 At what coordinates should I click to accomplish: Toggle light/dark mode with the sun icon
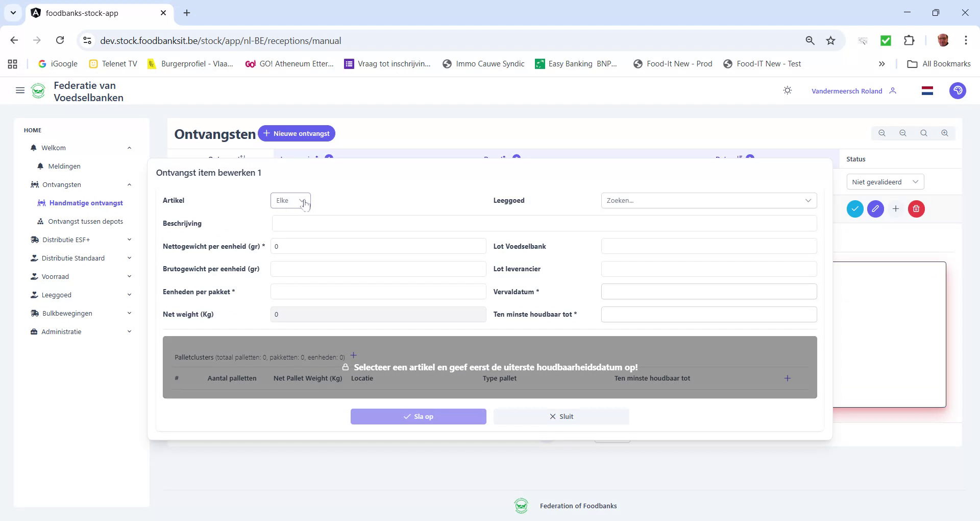(x=787, y=90)
